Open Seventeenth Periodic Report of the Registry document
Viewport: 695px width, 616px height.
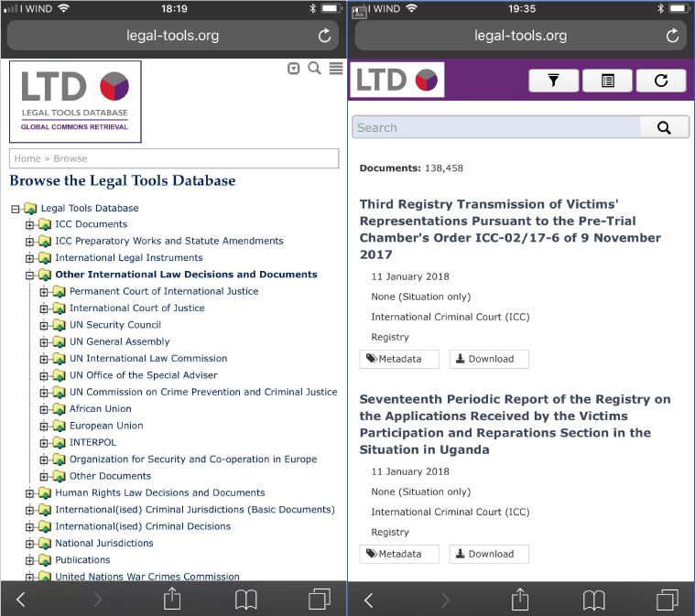pyautogui.click(x=515, y=424)
